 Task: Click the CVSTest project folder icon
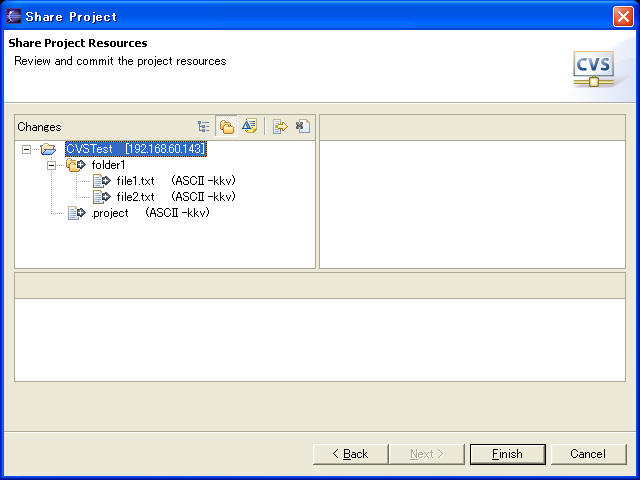coord(48,149)
